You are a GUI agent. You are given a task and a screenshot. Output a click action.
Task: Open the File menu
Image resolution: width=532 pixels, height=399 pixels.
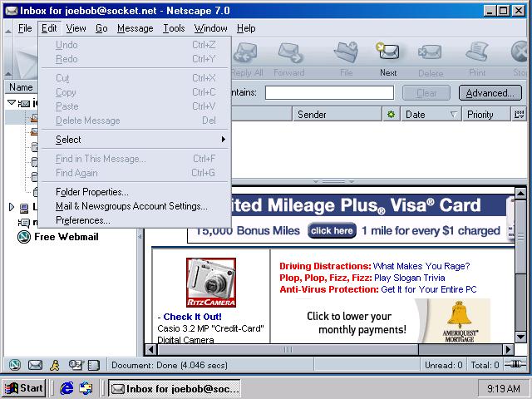pos(25,28)
